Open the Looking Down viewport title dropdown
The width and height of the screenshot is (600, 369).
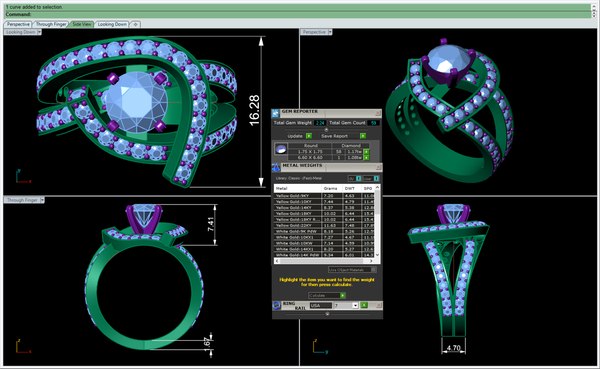[x=39, y=32]
